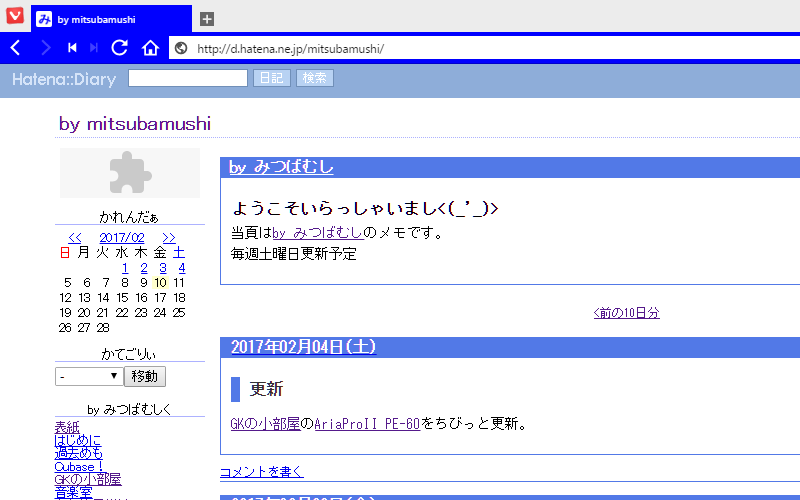The height and width of the screenshot is (500, 800).
Task: Click the fast forward navigation button
Action: pos(94,48)
